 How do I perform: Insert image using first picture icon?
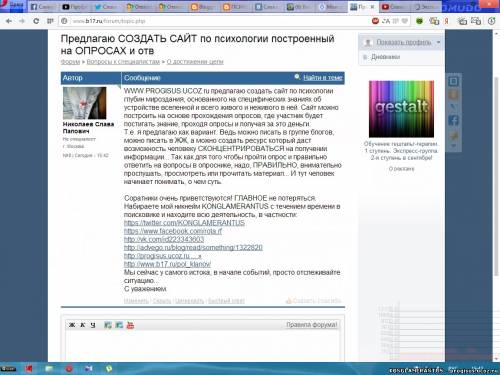click(108, 325)
